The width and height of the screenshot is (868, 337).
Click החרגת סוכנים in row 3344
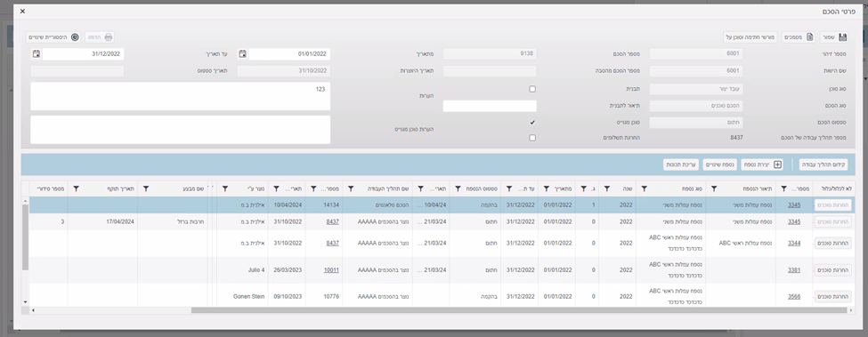tap(832, 243)
